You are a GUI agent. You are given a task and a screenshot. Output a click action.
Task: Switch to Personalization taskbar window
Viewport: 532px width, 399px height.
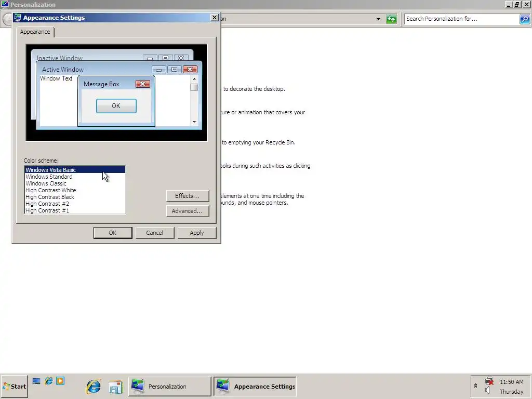pyautogui.click(x=170, y=387)
